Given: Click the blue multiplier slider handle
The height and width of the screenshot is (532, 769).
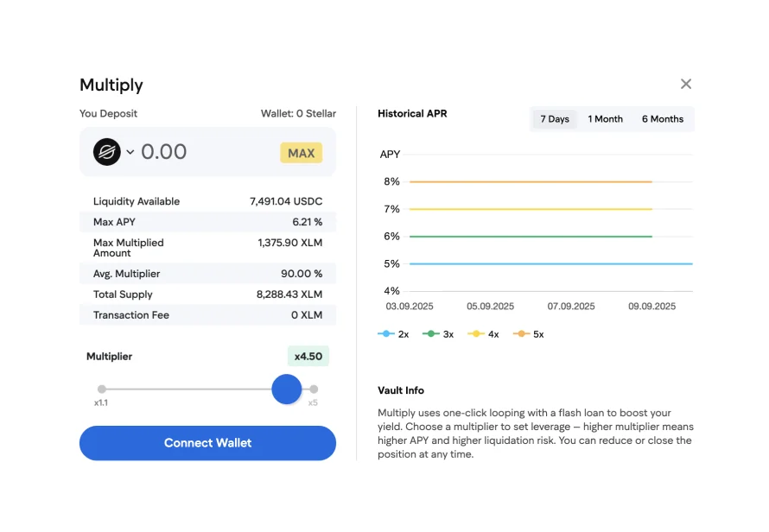Looking at the screenshot, I should (286, 389).
